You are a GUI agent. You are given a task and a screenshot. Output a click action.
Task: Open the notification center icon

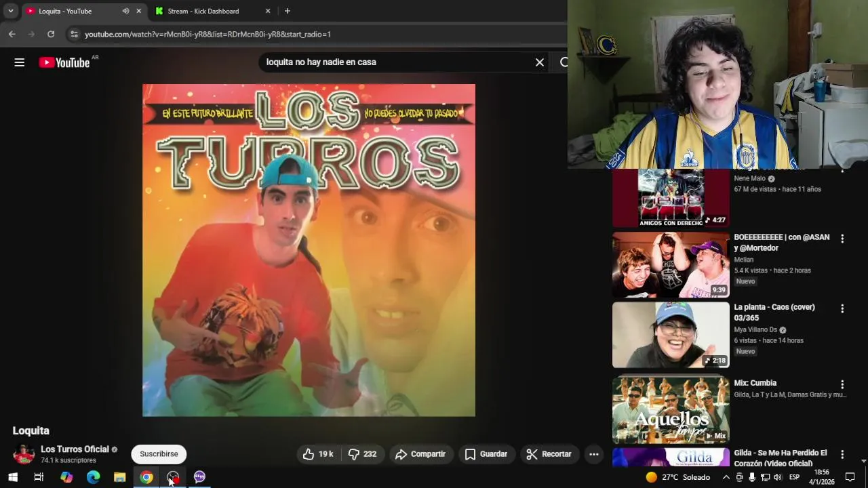850,477
